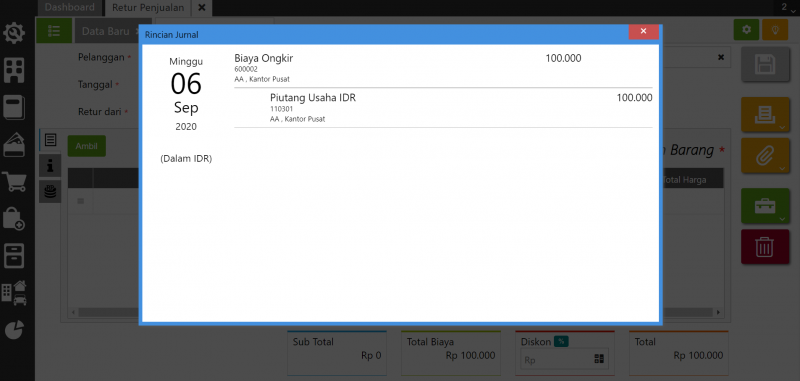The width and height of the screenshot is (800, 381).
Task: Click the Retur dari field label
Action: [99, 111]
